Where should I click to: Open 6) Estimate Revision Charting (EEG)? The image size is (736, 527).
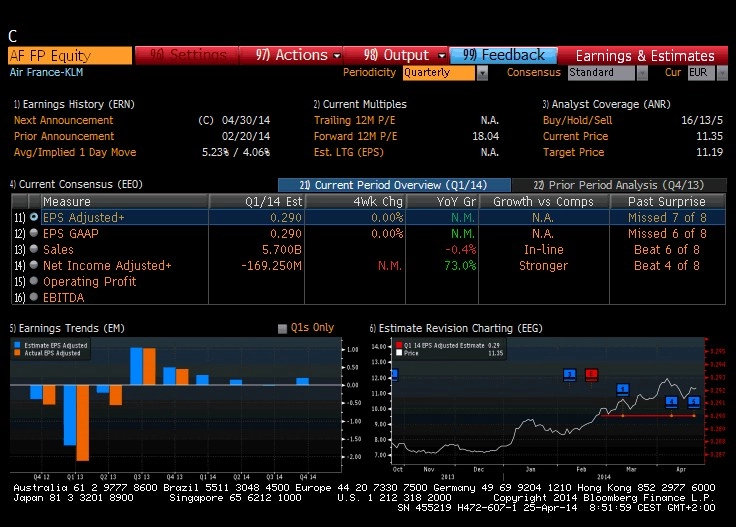(456, 328)
